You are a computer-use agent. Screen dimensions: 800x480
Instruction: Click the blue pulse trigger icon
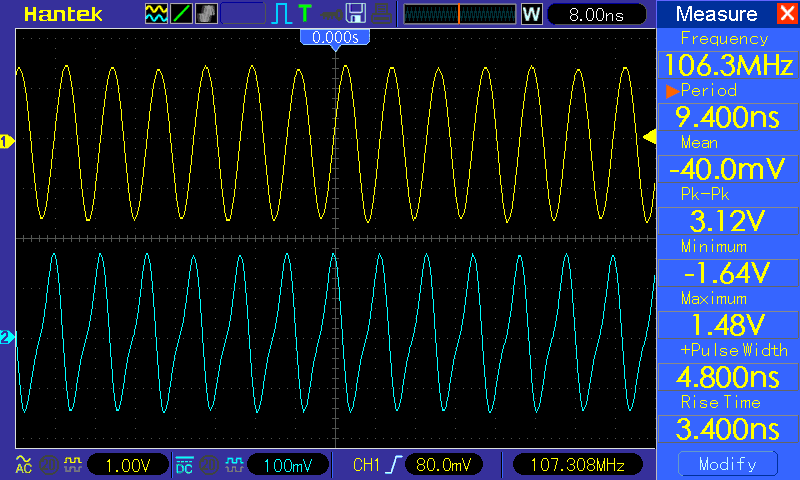(x=284, y=14)
